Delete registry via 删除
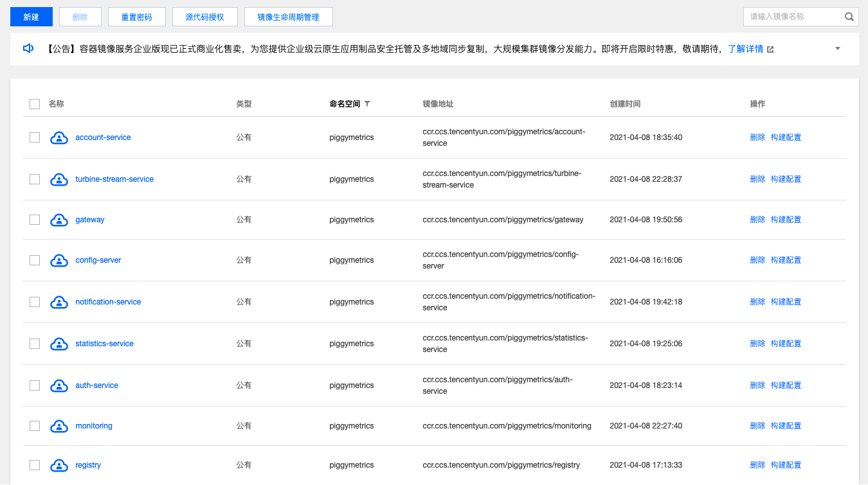 tap(757, 465)
